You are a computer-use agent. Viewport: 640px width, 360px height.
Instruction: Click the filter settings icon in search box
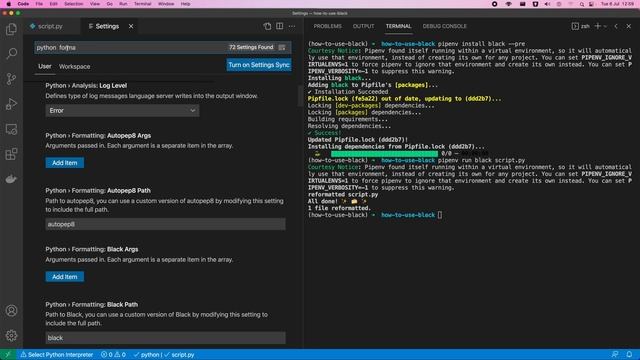[x=282, y=47]
